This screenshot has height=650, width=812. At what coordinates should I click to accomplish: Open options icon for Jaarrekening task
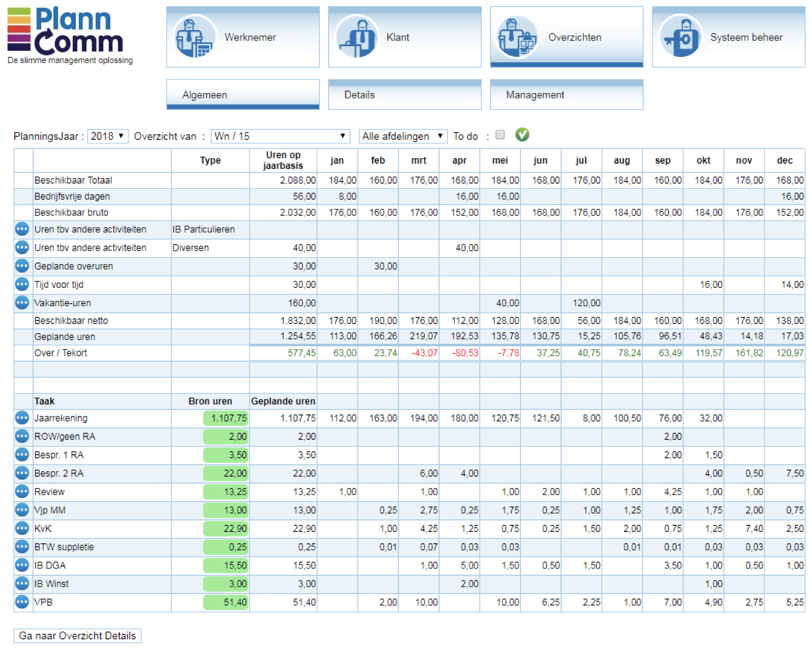tap(22, 418)
